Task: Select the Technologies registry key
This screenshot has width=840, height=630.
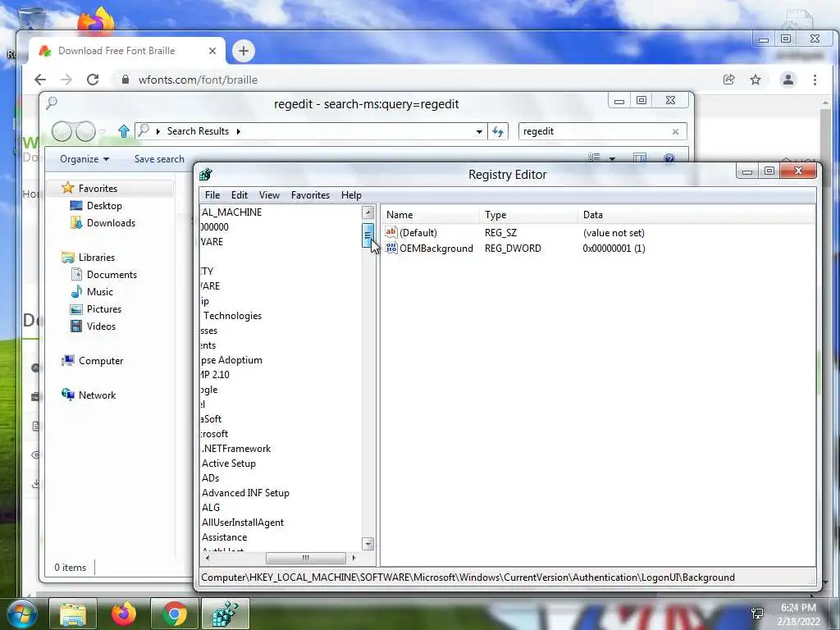Action: point(232,316)
